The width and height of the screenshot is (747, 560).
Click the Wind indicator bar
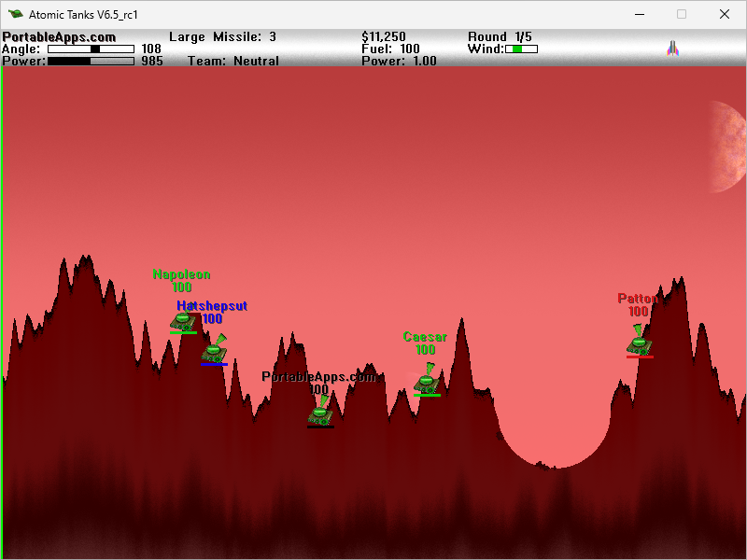521,49
